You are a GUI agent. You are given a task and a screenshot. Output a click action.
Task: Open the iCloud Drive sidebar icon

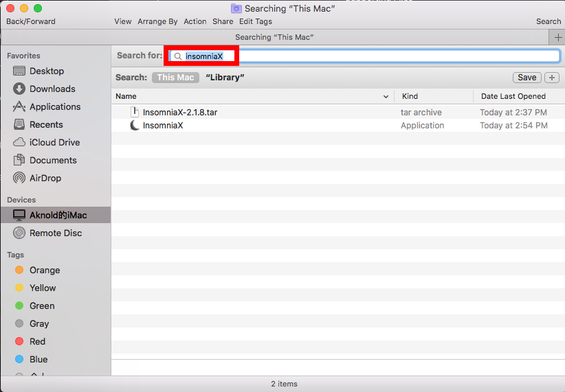click(19, 142)
